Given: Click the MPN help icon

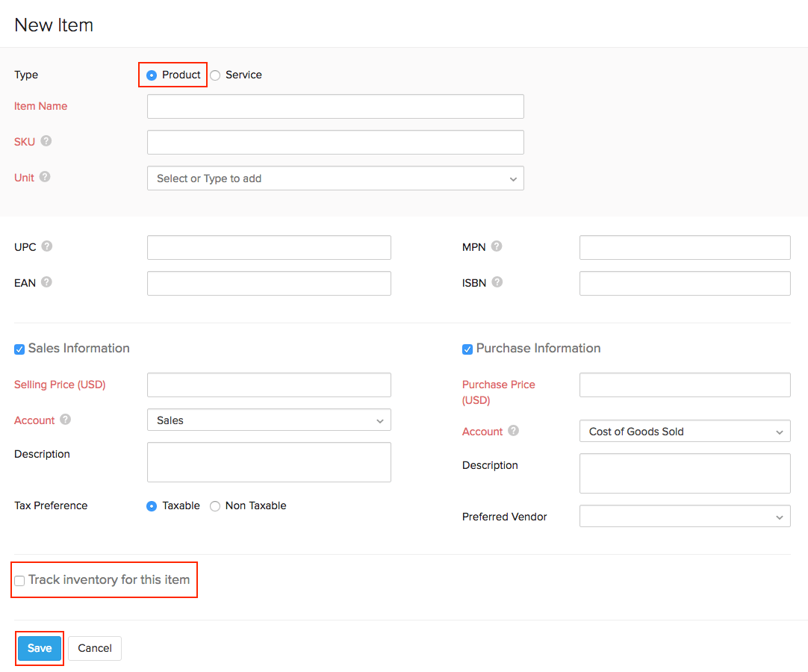Looking at the screenshot, I should click(497, 246).
